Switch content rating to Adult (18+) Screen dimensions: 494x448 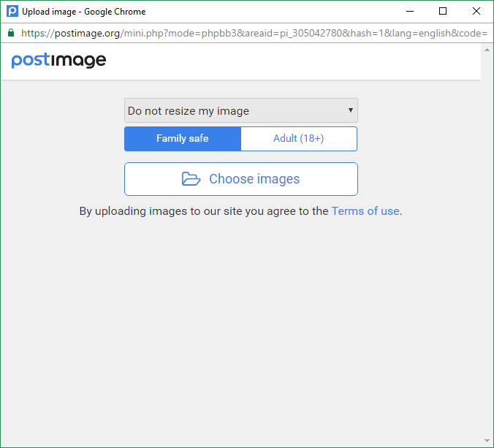pyautogui.click(x=298, y=138)
